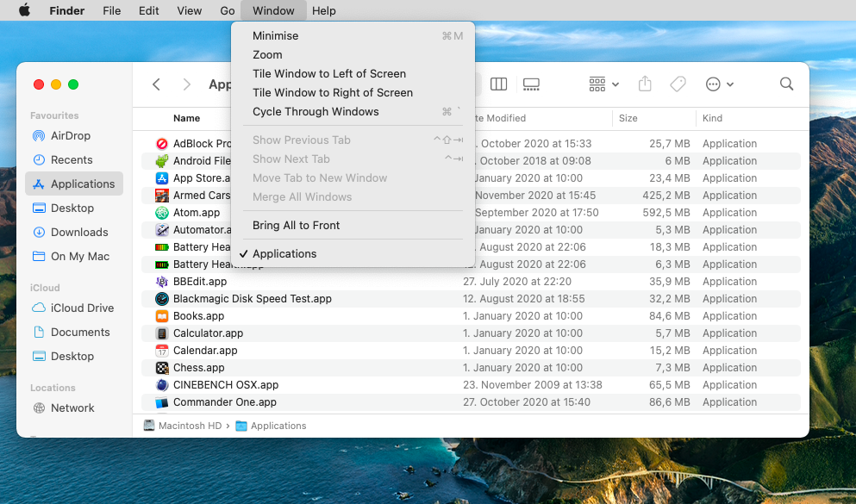The width and height of the screenshot is (856, 504).
Task: Click the 592,5 MB size cell
Action: pyautogui.click(x=666, y=213)
